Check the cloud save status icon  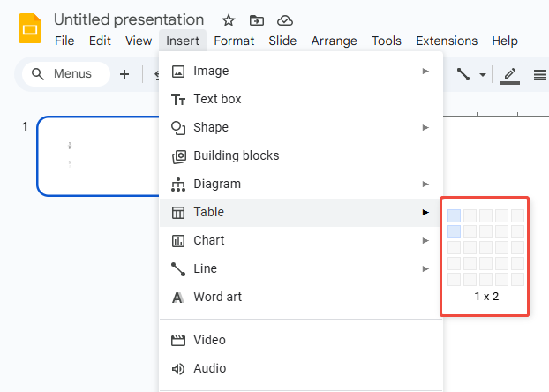pos(284,20)
